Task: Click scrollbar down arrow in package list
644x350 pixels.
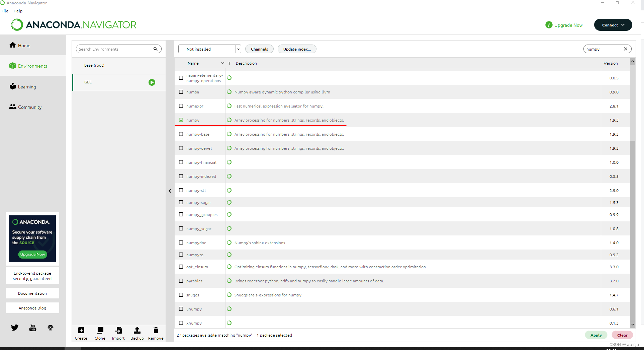Action: (632, 324)
